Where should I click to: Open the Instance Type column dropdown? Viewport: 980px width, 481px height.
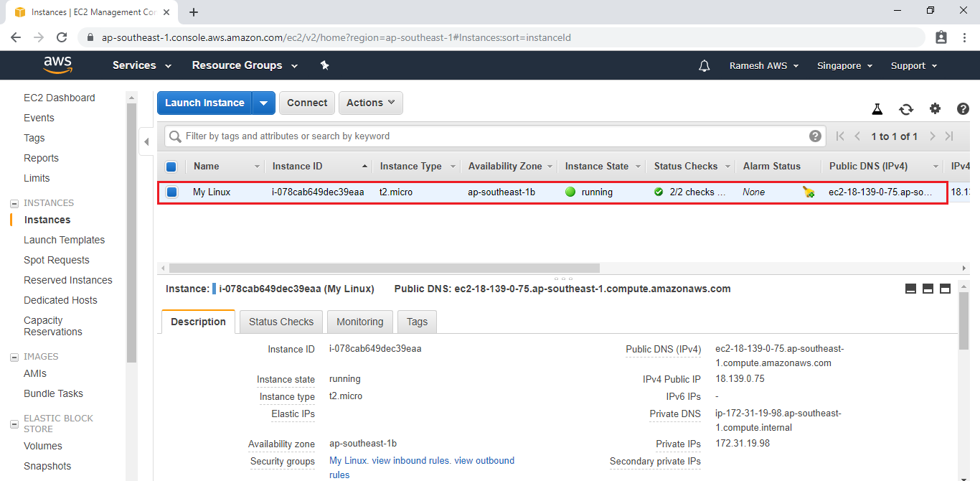pyautogui.click(x=453, y=167)
